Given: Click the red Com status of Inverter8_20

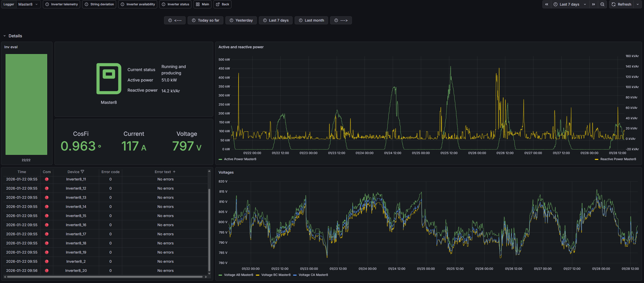Looking at the screenshot, I should pos(47,271).
